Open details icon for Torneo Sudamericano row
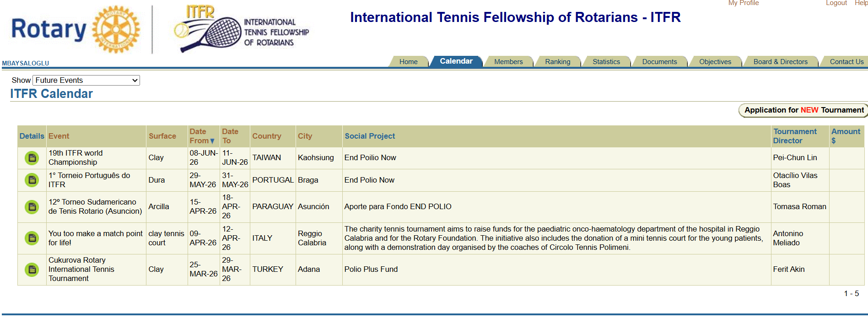This screenshot has width=868, height=324. coord(32,207)
